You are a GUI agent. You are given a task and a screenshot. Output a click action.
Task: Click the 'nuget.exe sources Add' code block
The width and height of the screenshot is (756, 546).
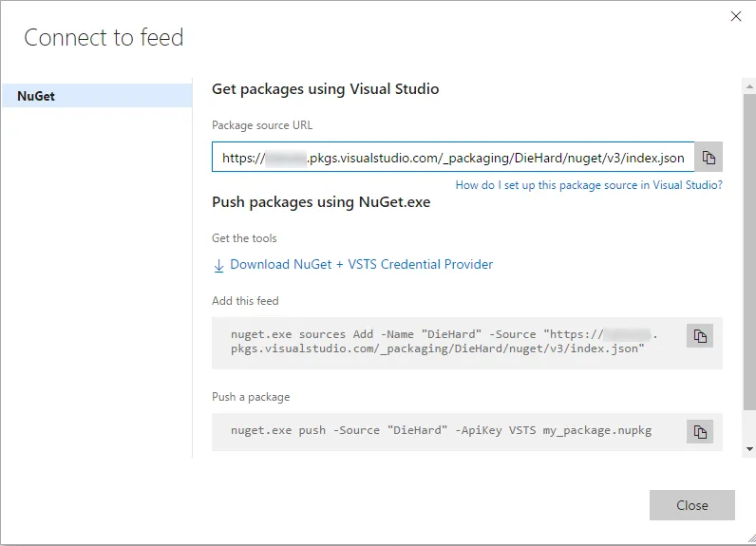(446, 342)
